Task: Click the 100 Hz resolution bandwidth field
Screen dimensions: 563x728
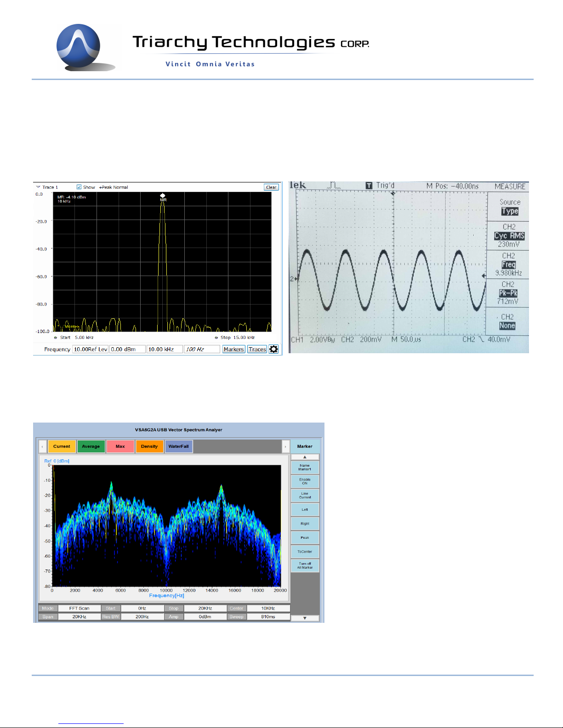Action: pos(202,349)
